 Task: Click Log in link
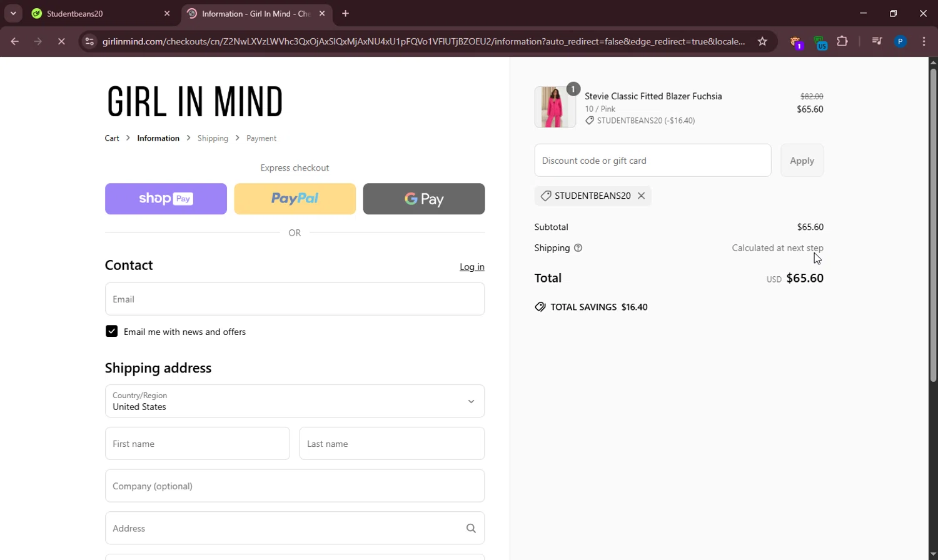click(472, 267)
